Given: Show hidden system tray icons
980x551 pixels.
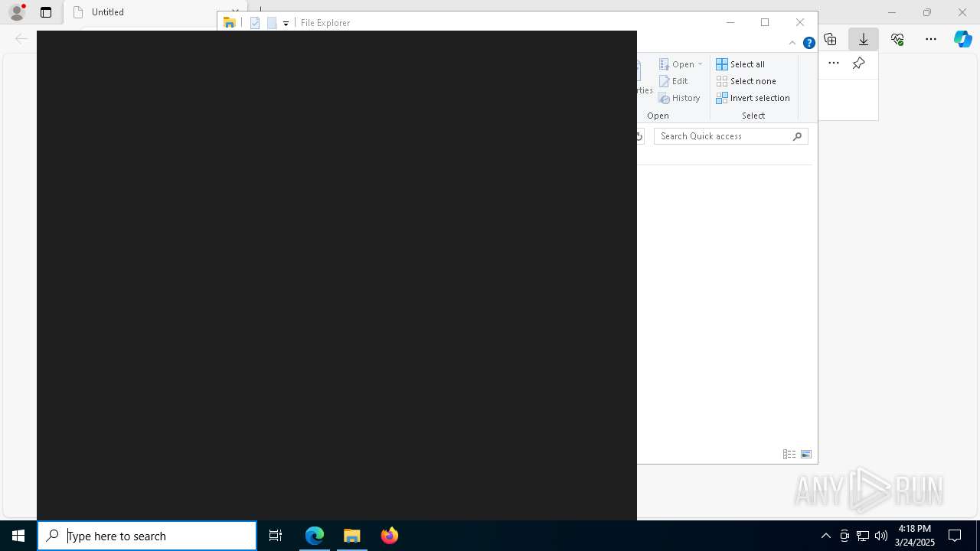Looking at the screenshot, I should (x=826, y=536).
